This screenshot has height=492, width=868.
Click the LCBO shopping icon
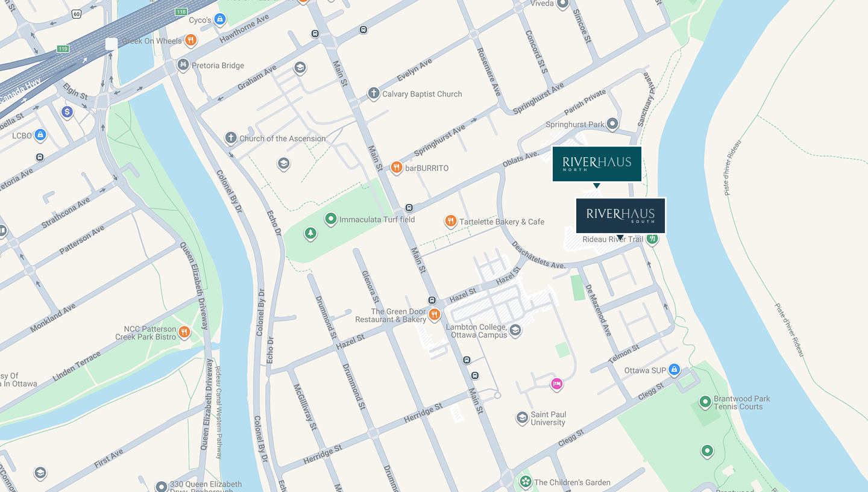[x=40, y=135]
